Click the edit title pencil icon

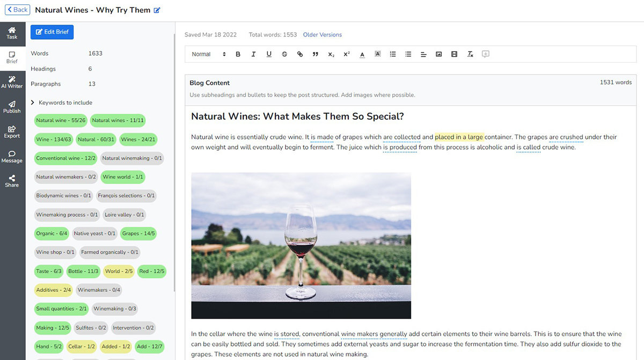pyautogui.click(x=157, y=10)
